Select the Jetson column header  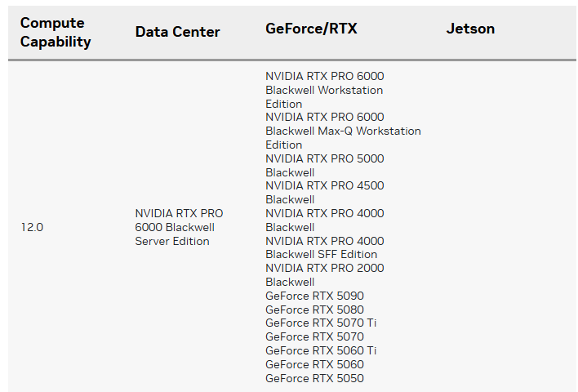470,29
